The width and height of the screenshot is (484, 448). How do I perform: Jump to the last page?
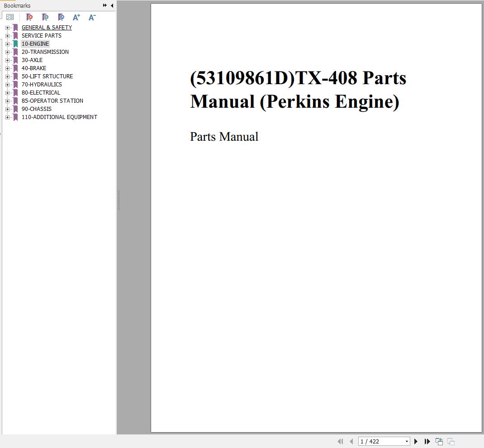coord(427,442)
